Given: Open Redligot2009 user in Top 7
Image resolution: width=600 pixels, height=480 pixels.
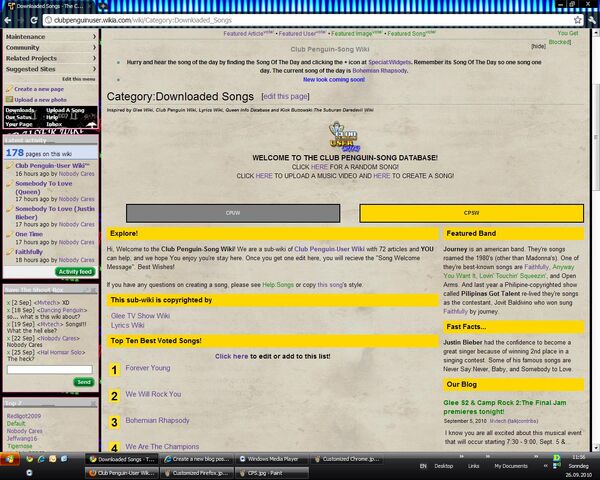Looking at the screenshot, I should pyautogui.click(x=24, y=416).
